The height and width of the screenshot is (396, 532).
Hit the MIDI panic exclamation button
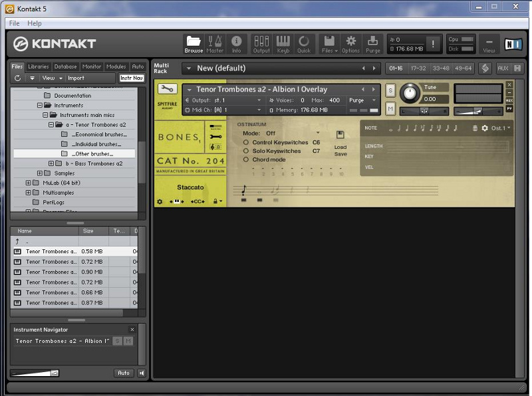point(433,44)
